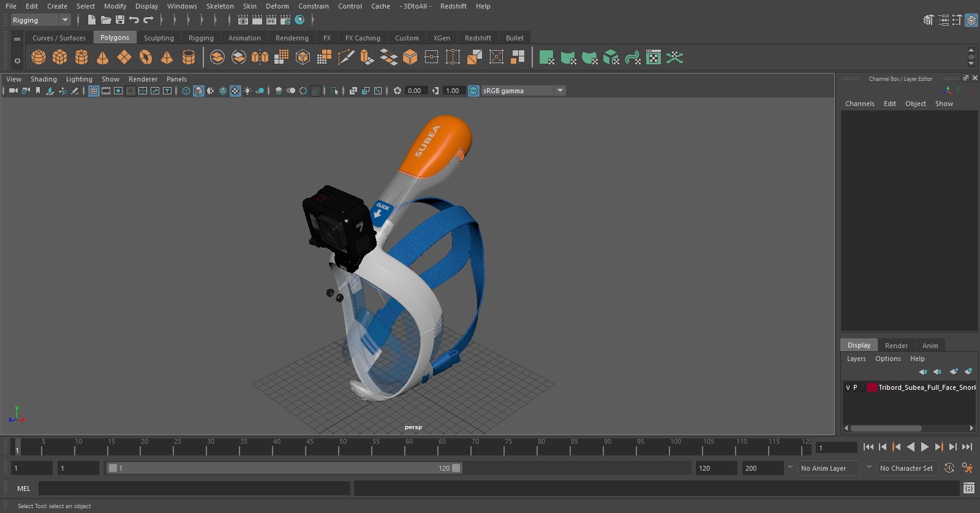Create a new empty layer icon
980x513 pixels.
coord(954,371)
